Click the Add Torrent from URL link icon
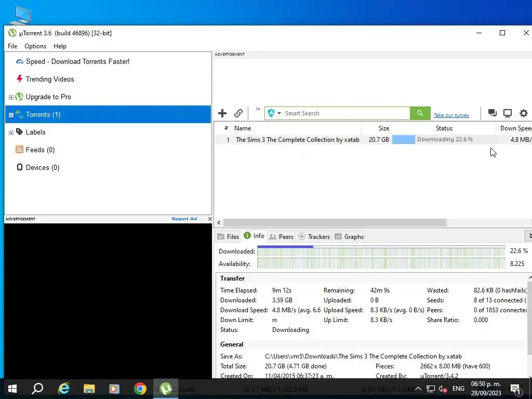532x399 pixels. pyautogui.click(x=238, y=113)
